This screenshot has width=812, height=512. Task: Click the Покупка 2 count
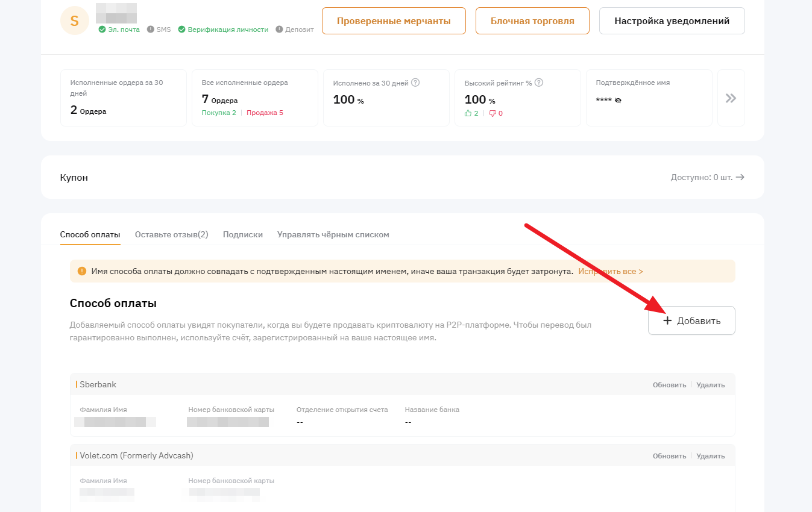(219, 113)
